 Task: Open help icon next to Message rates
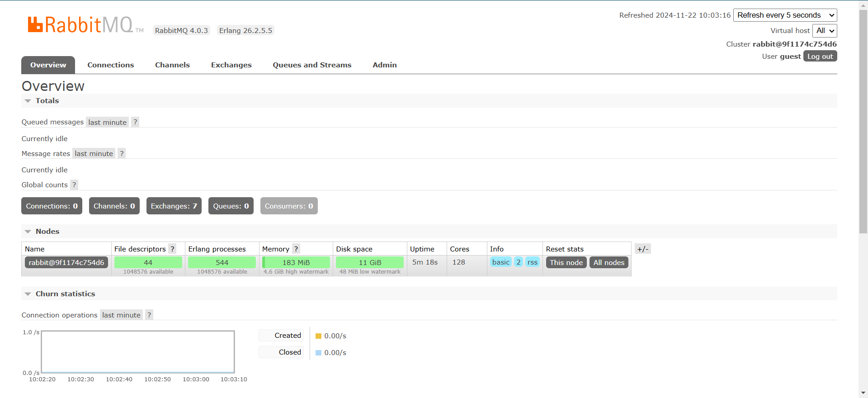pos(122,153)
